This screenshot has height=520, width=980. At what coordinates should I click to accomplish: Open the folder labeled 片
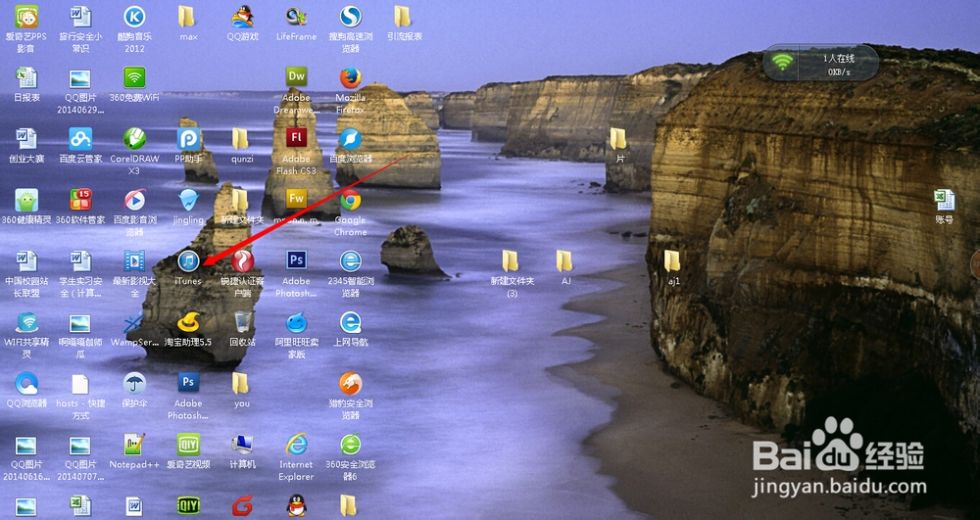point(618,139)
